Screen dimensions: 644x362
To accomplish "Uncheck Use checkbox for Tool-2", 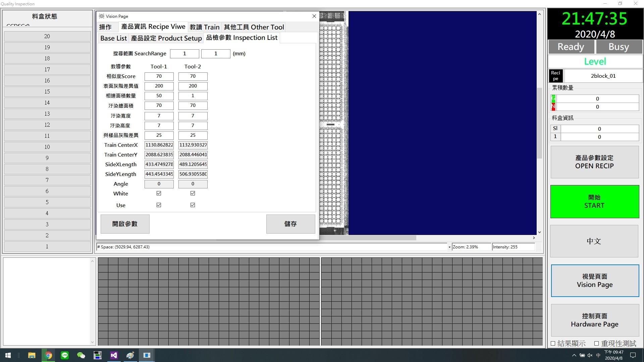I will [193, 205].
